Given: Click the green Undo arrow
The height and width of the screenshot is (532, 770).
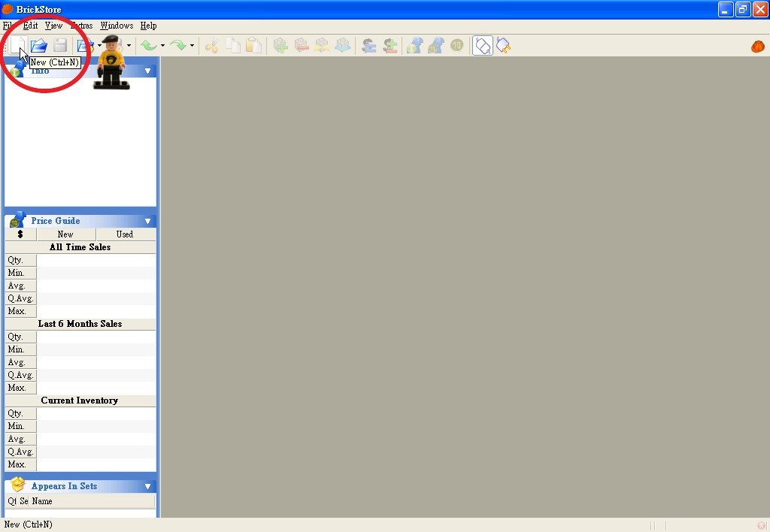Looking at the screenshot, I should (148, 46).
